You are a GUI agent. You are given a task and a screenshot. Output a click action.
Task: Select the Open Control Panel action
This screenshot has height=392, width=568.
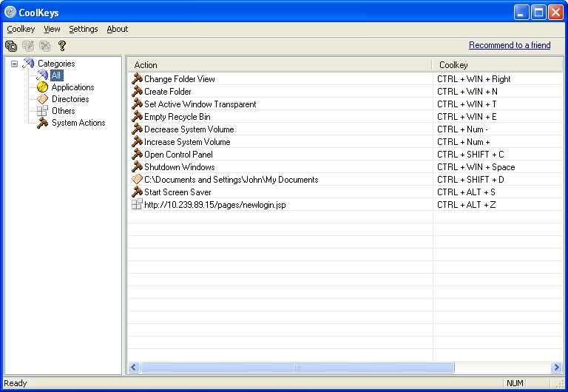[x=178, y=155]
